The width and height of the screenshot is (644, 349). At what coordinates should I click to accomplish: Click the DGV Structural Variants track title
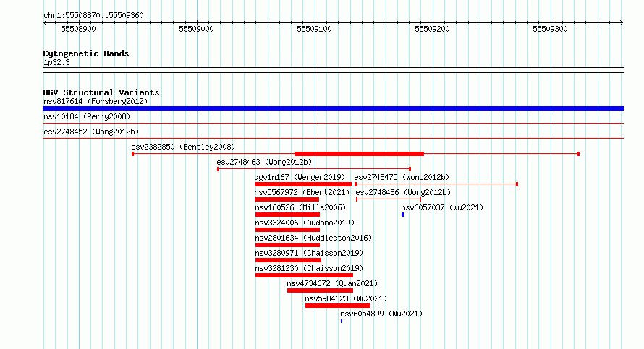click(x=101, y=92)
